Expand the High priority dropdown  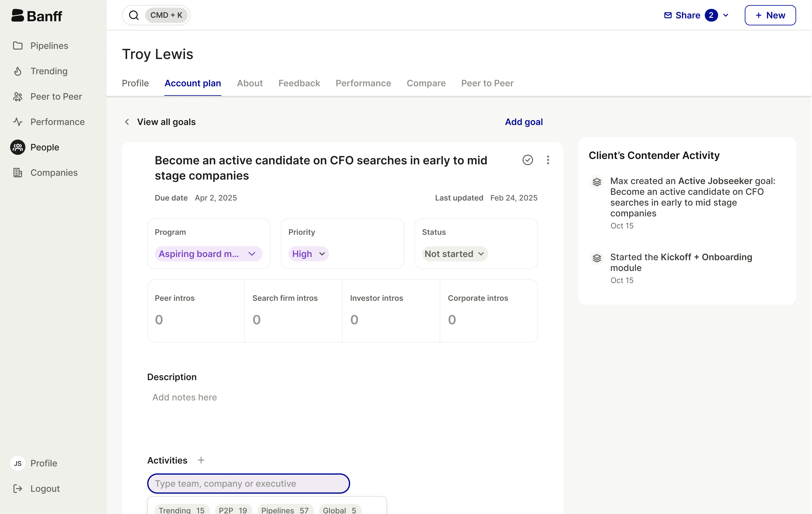[308, 254]
